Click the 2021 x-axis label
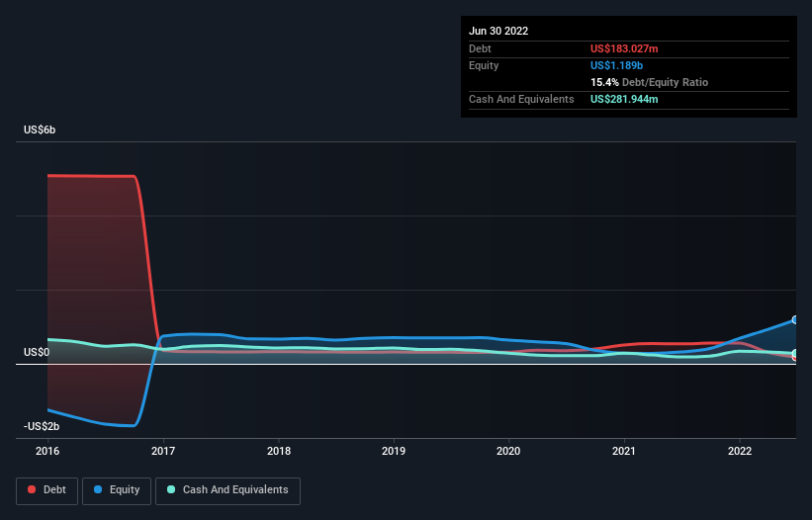The height and width of the screenshot is (520, 812). pos(624,451)
